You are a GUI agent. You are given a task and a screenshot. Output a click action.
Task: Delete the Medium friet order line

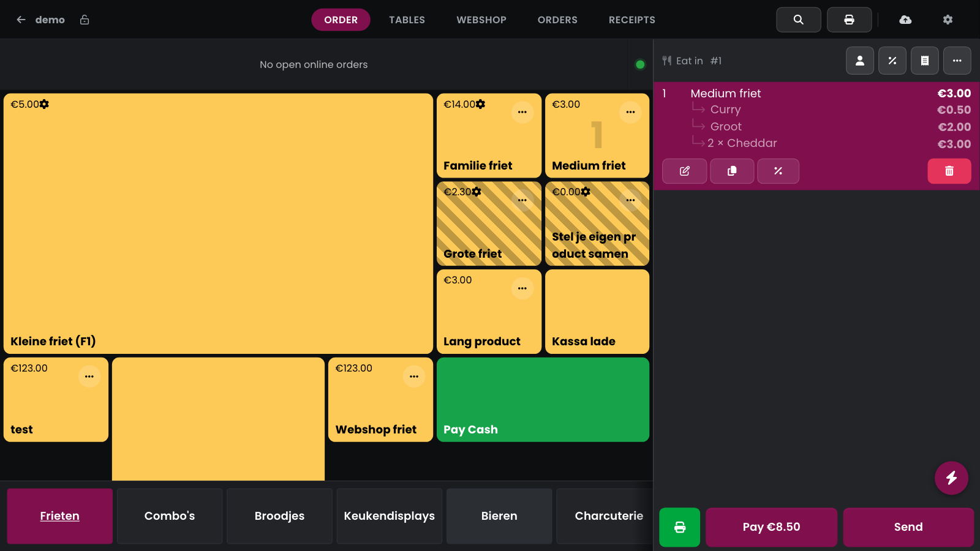tap(949, 171)
